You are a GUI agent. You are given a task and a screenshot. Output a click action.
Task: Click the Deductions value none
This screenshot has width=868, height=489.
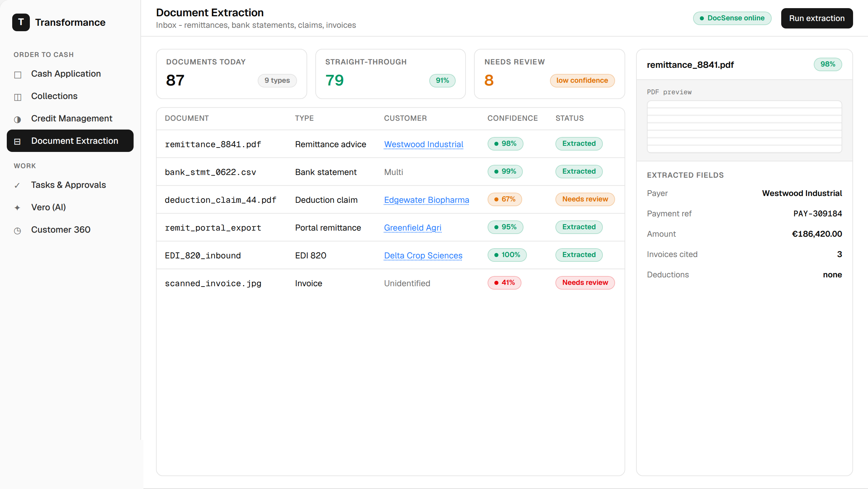[832, 274]
